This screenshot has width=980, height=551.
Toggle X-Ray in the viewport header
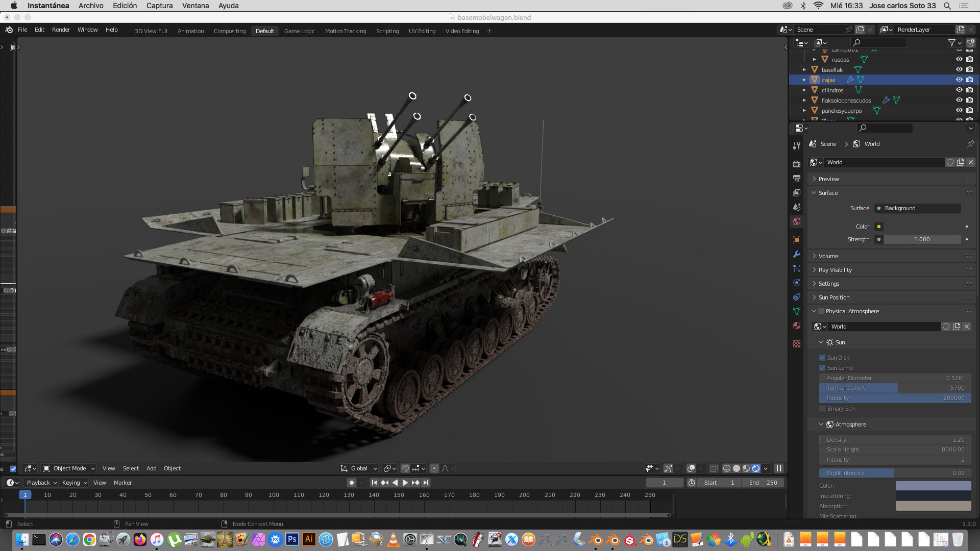point(714,468)
